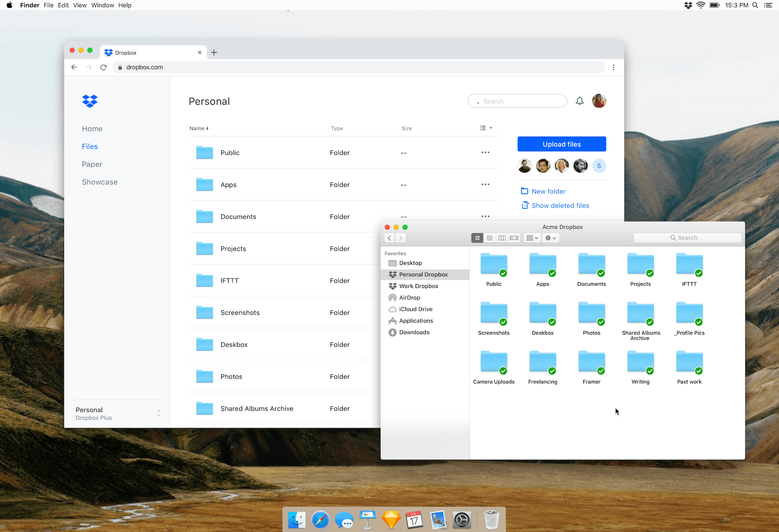Open the notifications bell in Dropbox
This screenshot has width=779, height=532.
pos(580,101)
